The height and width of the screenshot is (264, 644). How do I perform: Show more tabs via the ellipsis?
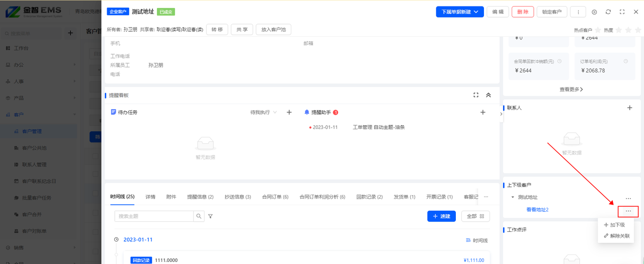[486, 197]
